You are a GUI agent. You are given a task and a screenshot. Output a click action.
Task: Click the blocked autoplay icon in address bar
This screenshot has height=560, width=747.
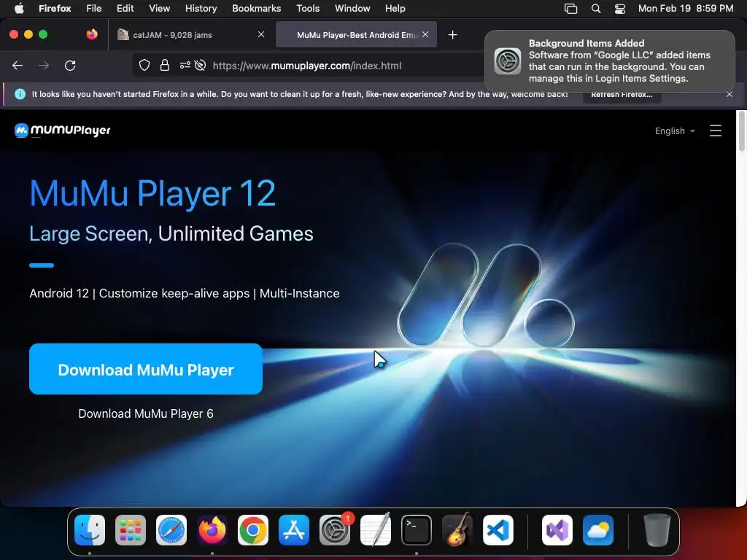pos(201,65)
